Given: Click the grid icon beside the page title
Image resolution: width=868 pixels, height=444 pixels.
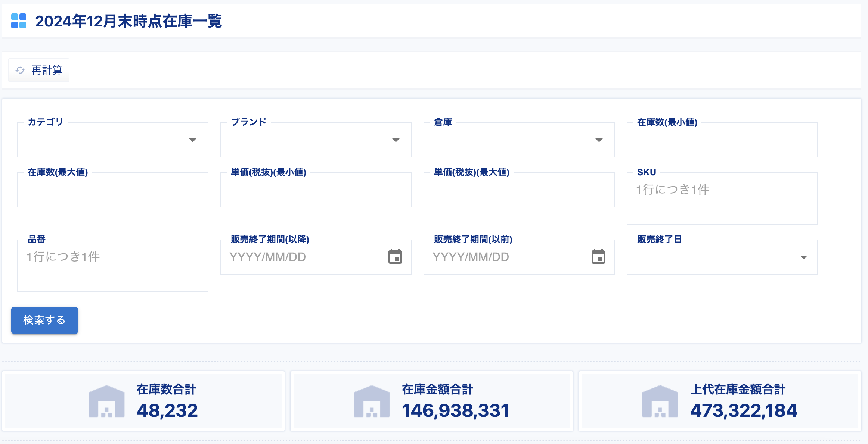Looking at the screenshot, I should point(19,21).
